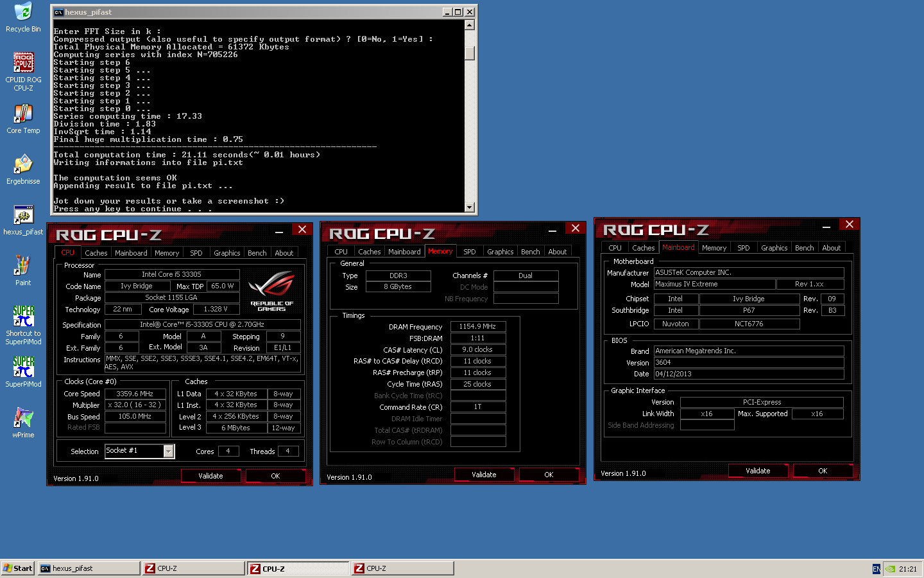Open Bench tab in Mainboard window
The height and width of the screenshot is (578, 924).
coord(805,248)
